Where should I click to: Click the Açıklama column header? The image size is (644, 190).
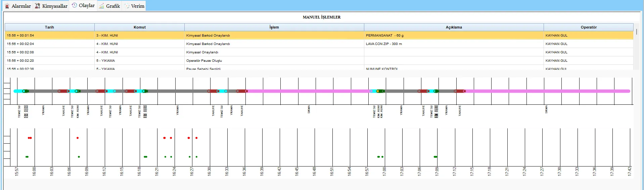(x=454, y=27)
